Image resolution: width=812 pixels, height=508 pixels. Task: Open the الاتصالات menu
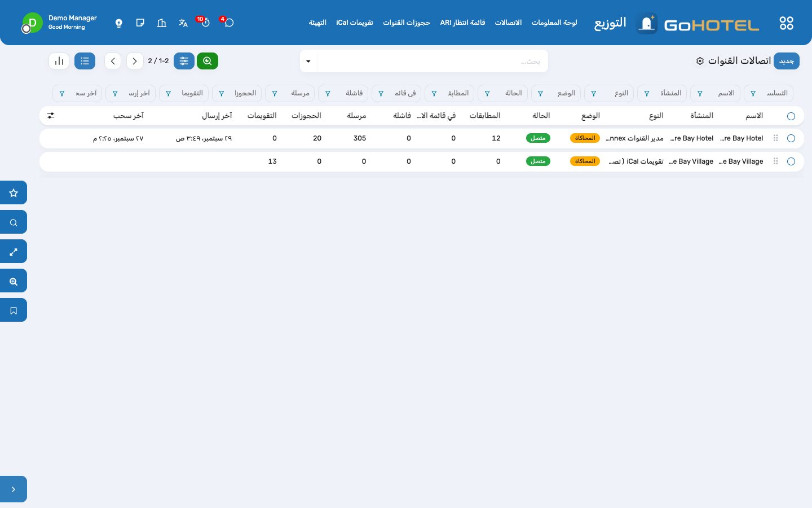508,23
